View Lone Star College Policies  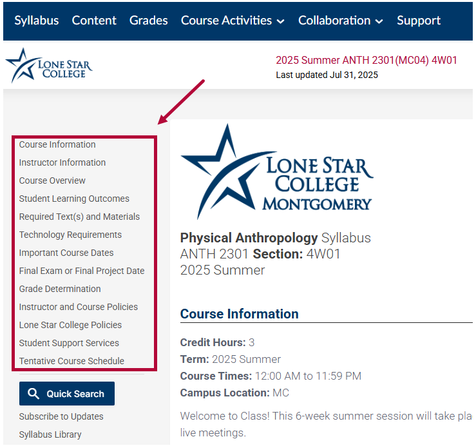70,325
